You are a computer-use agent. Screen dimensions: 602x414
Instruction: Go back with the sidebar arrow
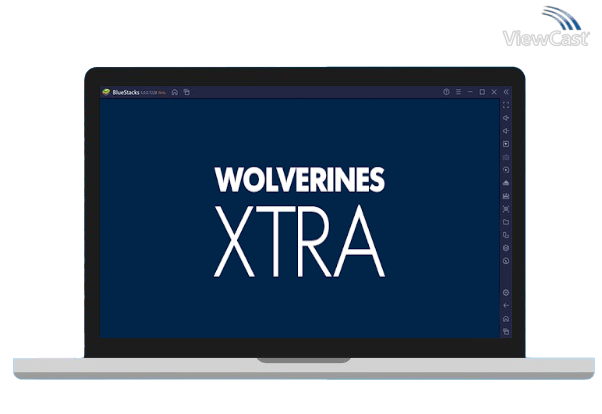(x=506, y=306)
